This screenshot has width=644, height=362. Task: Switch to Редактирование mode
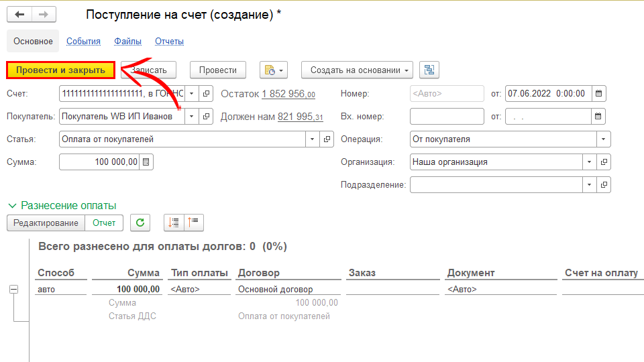(46, 223)
